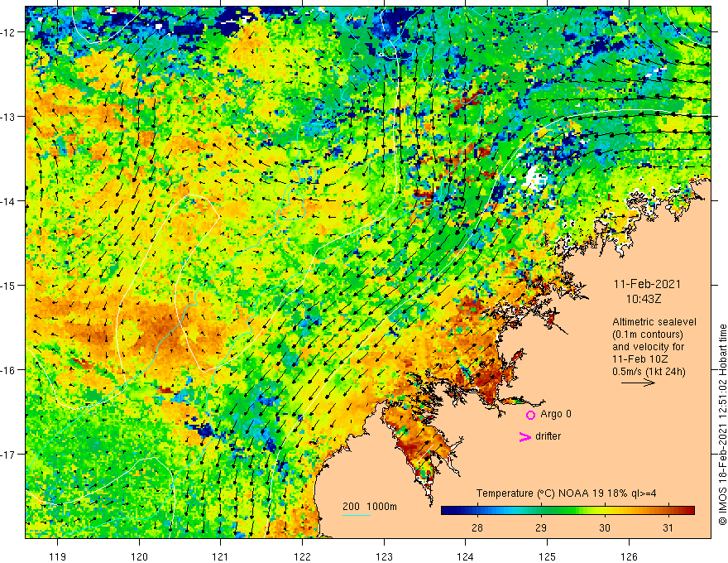This screenshot has height=563, width=728.
Task: Click the 'Argo 0' legend label
Action: pyautogui.click(x=556, y=414)
